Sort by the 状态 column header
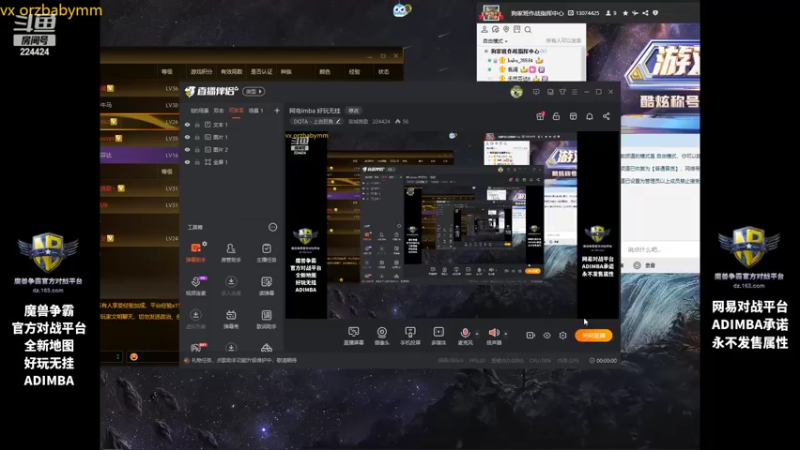Image resolution: width=800 pixels, height=450 pixels. (x=383, y=72)
